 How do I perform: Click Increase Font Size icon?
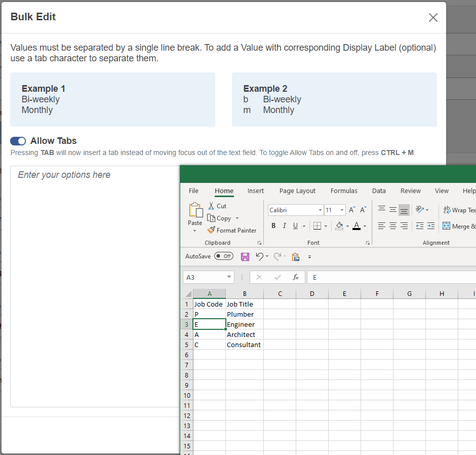pos(352,210)
